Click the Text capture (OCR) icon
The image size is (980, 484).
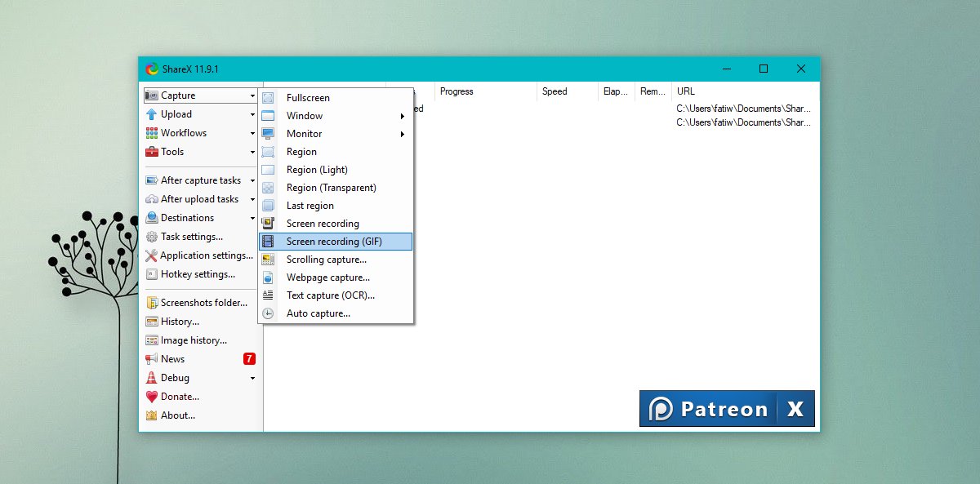point(268,295)
